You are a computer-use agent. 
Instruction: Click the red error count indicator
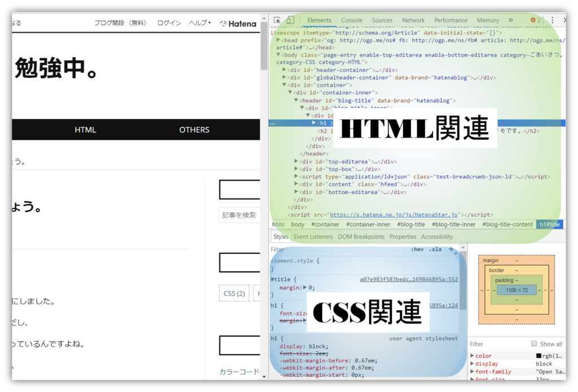536,20
